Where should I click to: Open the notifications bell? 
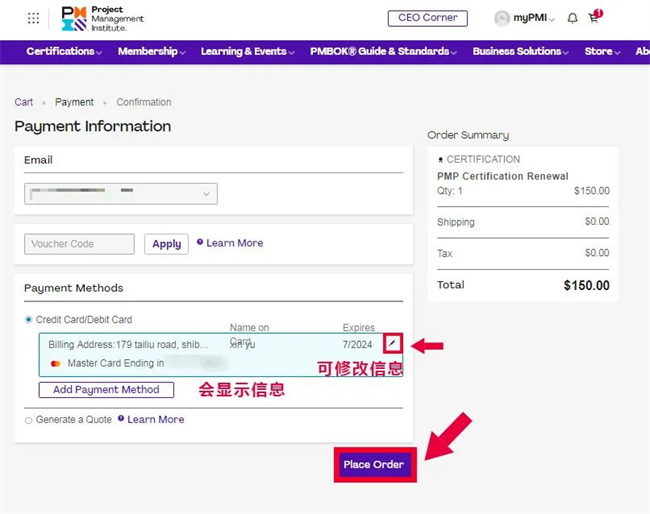pos(572,18)
